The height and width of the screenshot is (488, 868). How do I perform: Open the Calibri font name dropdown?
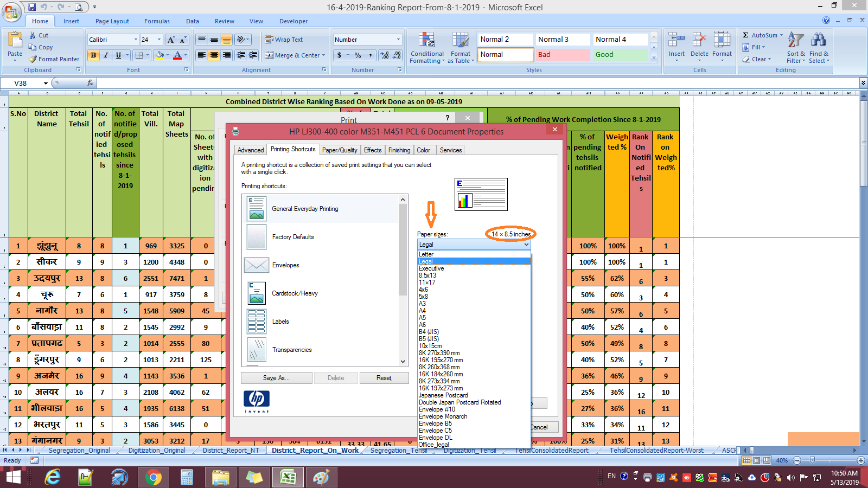(136, 40)
